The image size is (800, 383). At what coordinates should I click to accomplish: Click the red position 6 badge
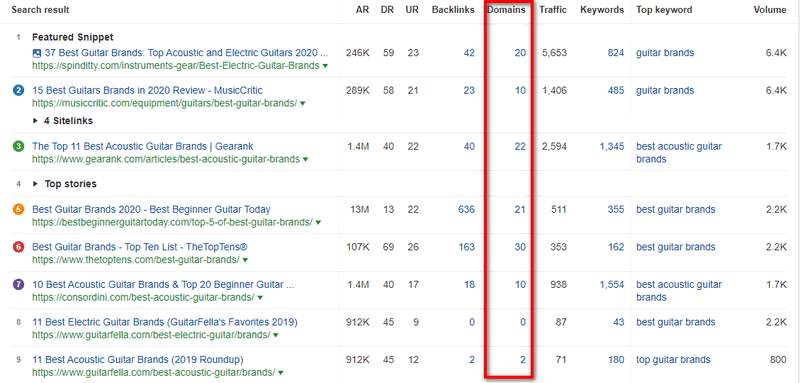point(18,247)
